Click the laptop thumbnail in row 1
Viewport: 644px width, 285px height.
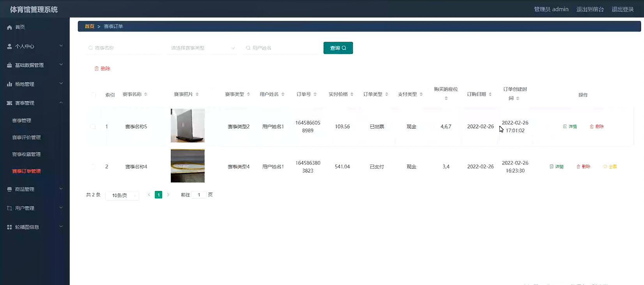click(188, 126)
